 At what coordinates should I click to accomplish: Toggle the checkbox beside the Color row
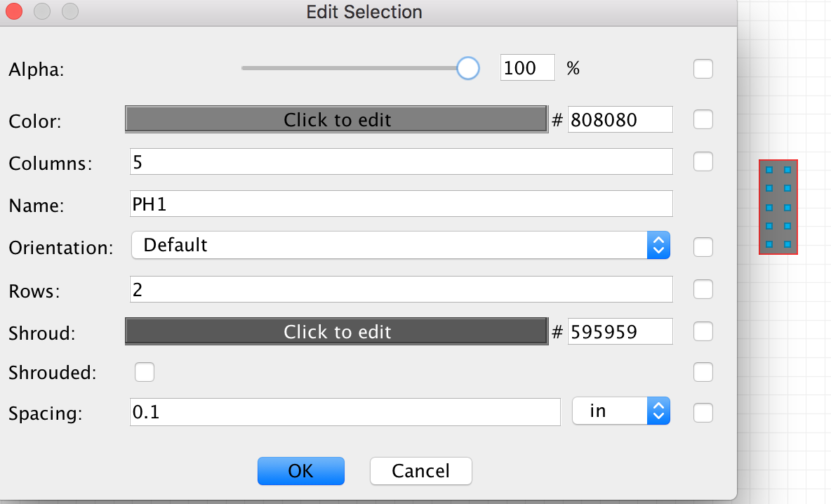[x=703, y=119]
